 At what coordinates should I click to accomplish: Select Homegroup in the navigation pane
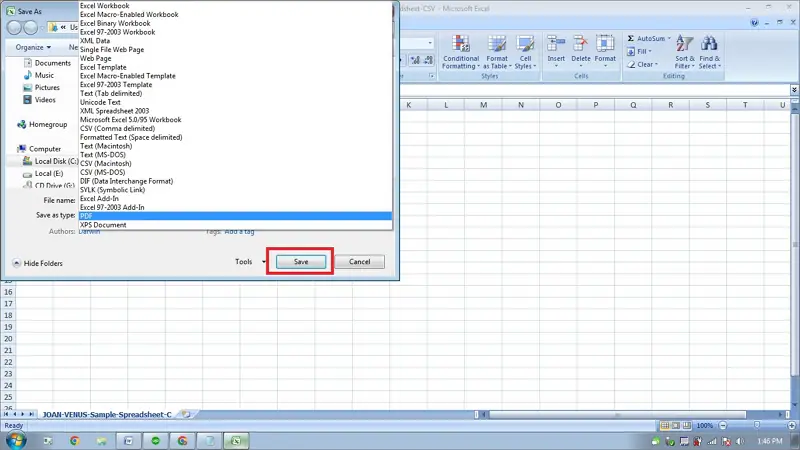[42, 124]
